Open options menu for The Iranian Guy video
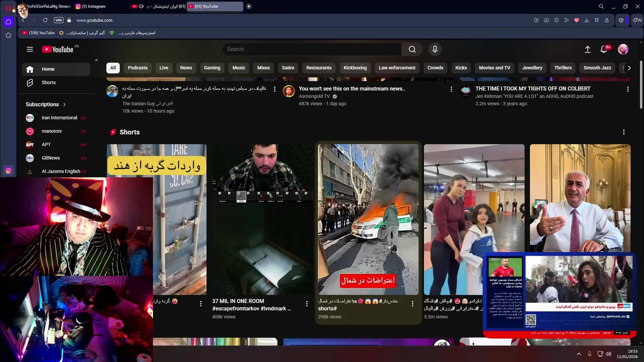This screenshot has width=644, height=362. coord(274,89)
